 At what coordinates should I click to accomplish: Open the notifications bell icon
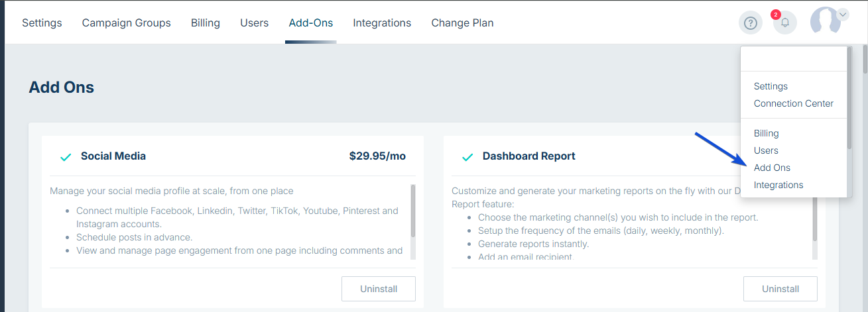point(785,23)
